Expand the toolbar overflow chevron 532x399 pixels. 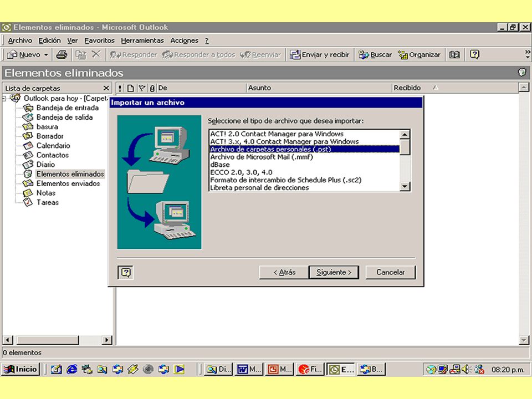click(x=527, y=54)
